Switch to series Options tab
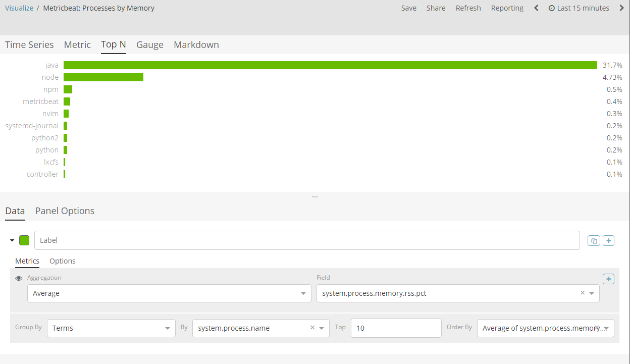The width and height of the screenshot is (630, 364). point(63,261)
